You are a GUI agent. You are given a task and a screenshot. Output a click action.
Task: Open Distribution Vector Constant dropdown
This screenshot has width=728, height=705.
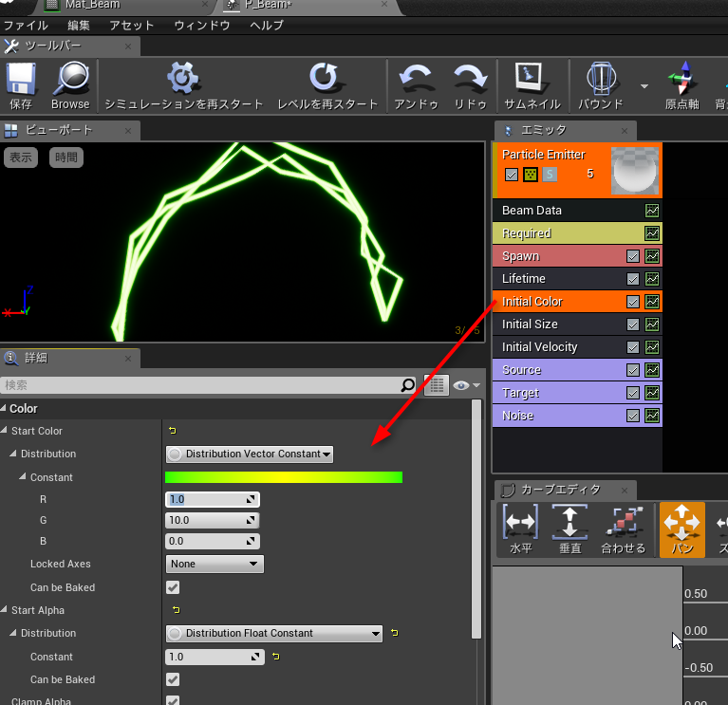coord(250,454)
